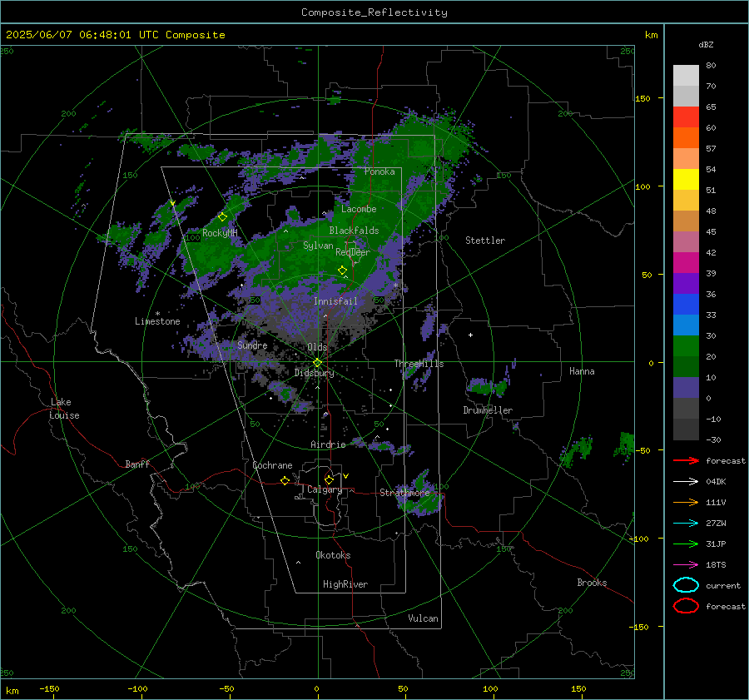Select the orange 111V arrow legend icon
The height and width of the screenshot is (700, 749).
[x=686, y=502]
